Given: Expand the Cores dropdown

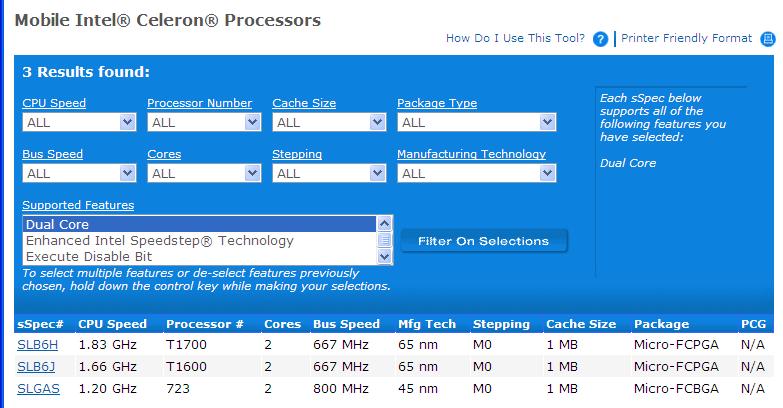Looking at the screenshot, I should [x=204, y=173].
